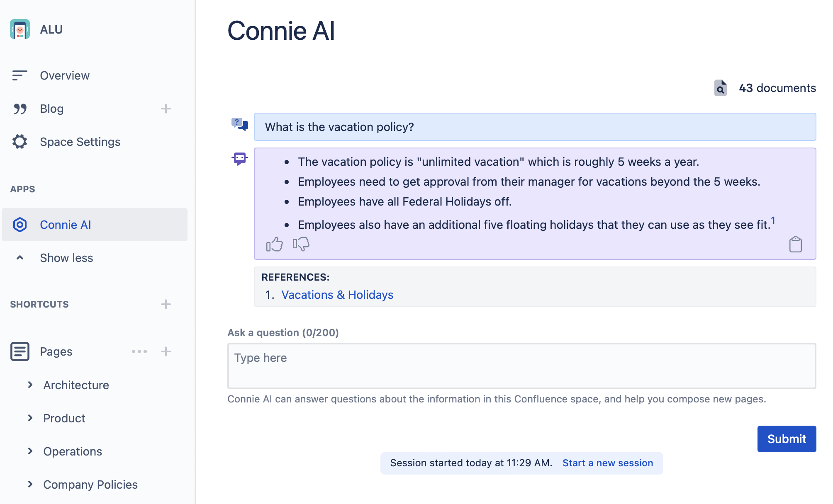Open the Pages section label
Screen dimensions: 833x504
pyautogui.click(x=56, y=351)
